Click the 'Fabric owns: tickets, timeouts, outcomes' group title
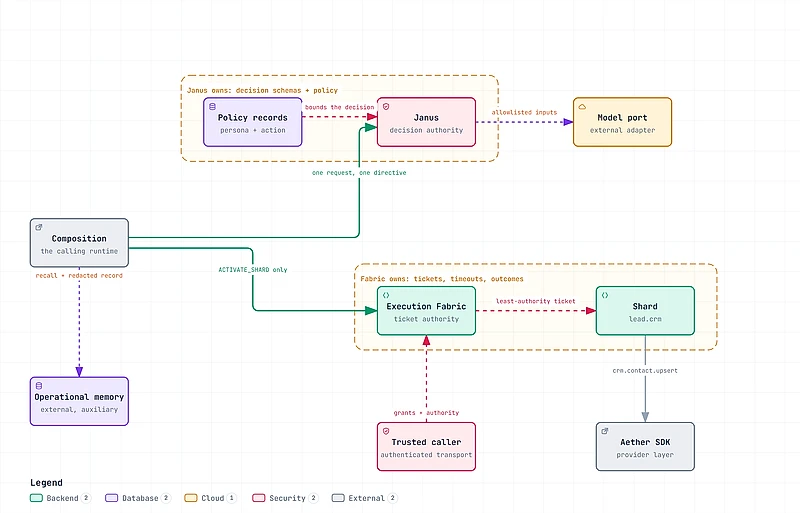The height and width of the screenshot is (513, 800). [442, 279]
